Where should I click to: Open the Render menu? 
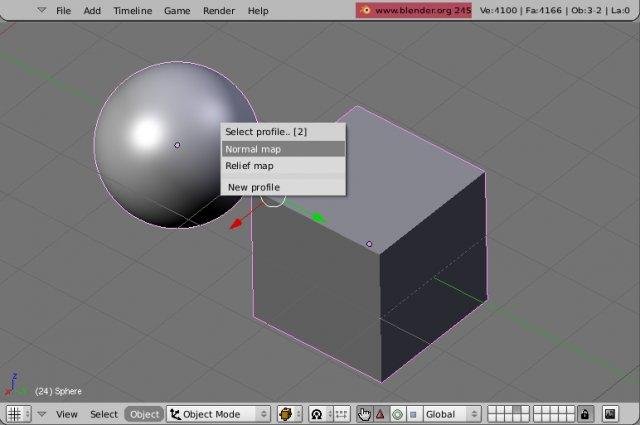coord(219,11)
